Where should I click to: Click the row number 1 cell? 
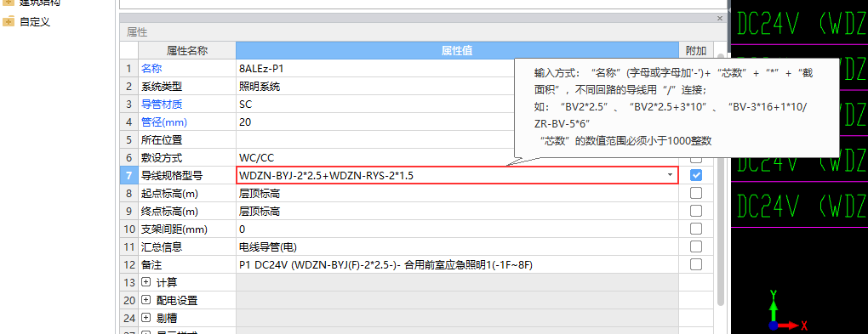[x=129, y=69]
